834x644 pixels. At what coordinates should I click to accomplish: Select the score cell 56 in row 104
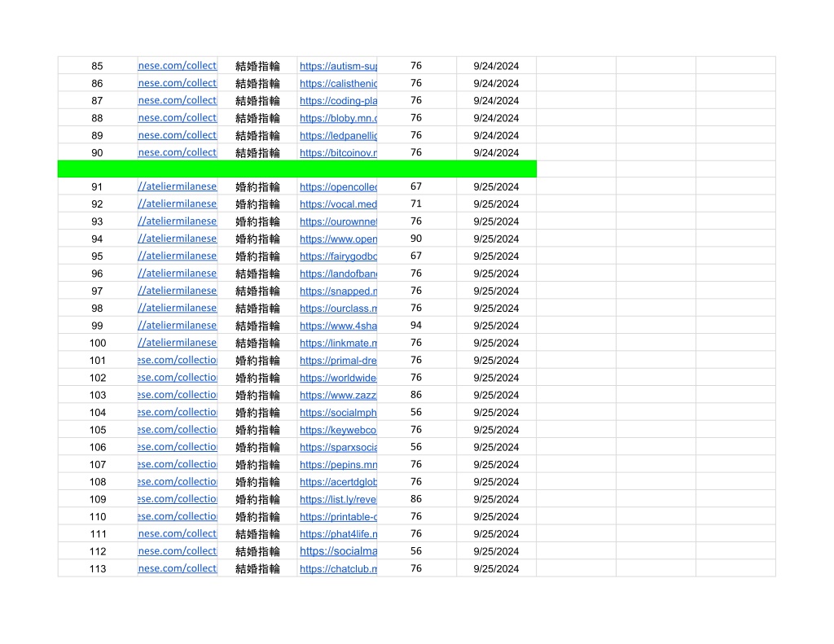click(x=416, y=412)
